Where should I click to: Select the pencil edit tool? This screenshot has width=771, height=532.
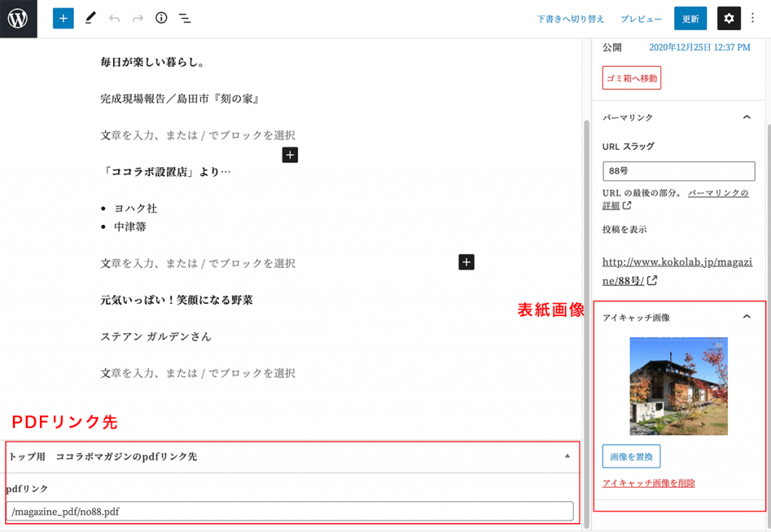click(90, 19)
